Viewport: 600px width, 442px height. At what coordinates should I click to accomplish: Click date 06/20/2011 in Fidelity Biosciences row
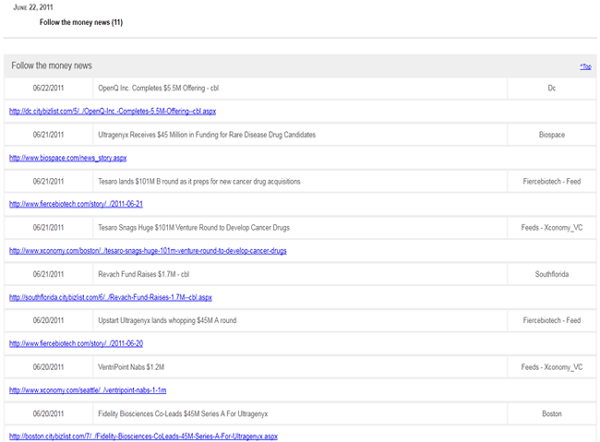click(x=48, y=414)
